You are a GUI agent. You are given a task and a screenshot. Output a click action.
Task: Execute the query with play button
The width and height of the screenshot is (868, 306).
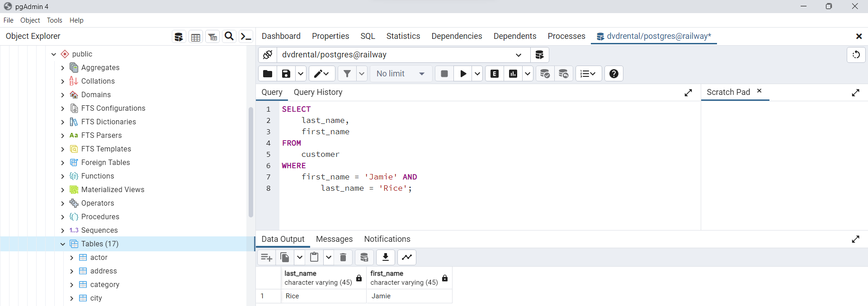[463, 74]
